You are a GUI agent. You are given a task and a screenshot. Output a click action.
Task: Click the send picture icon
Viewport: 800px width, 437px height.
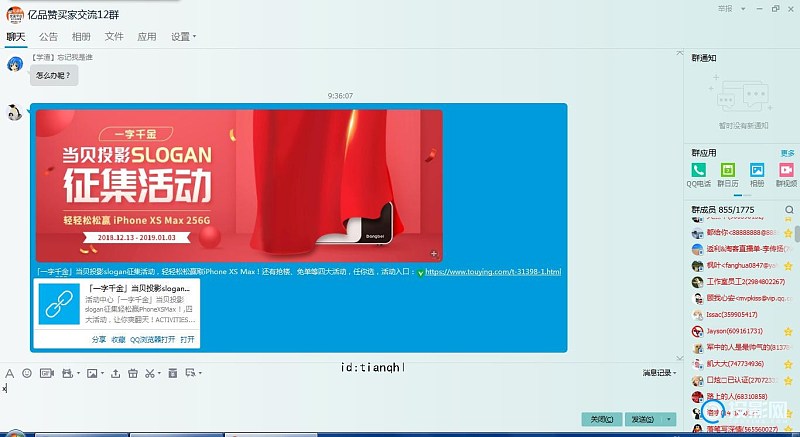pos(92,374)
